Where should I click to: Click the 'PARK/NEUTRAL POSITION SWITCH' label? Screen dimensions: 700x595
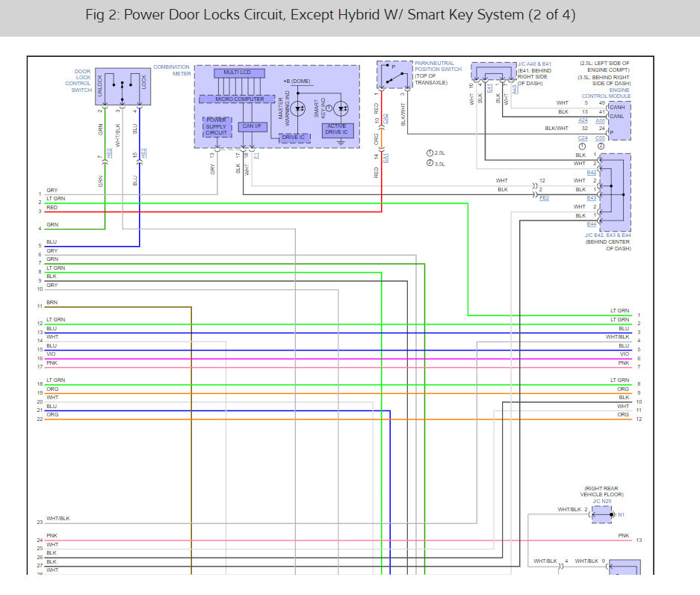pos(438,67)
